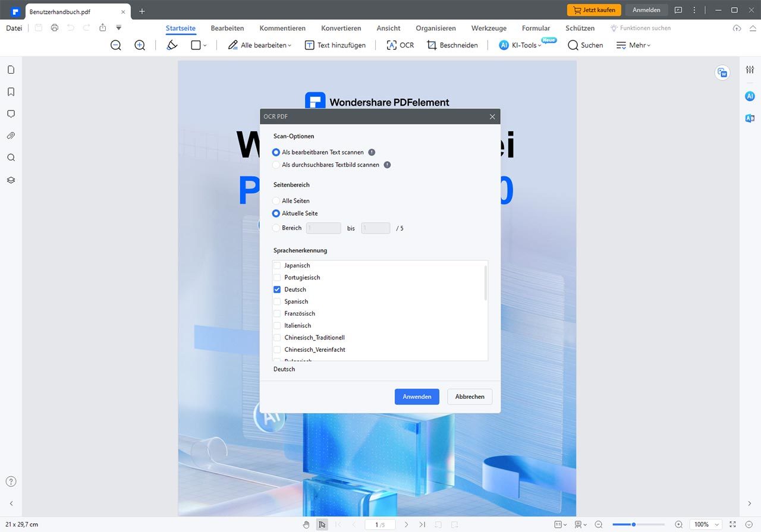761x532 pixels.
Task: Click the toolbar zoom-in magnifier icon
Action: (140, 45)
